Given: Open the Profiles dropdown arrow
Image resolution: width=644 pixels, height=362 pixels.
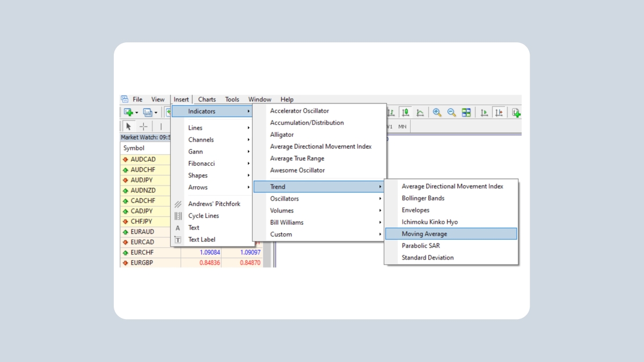Looking at the screenshot, I should [156, 113].
